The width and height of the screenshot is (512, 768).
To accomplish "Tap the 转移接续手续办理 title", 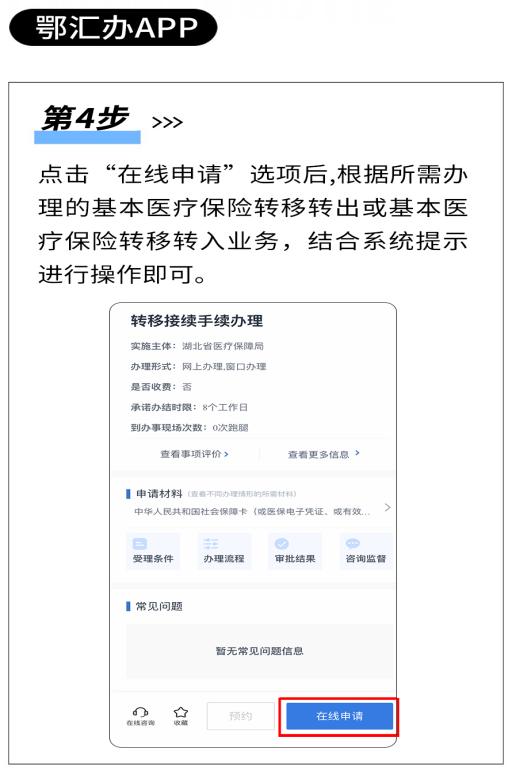I will pos(196,321).
